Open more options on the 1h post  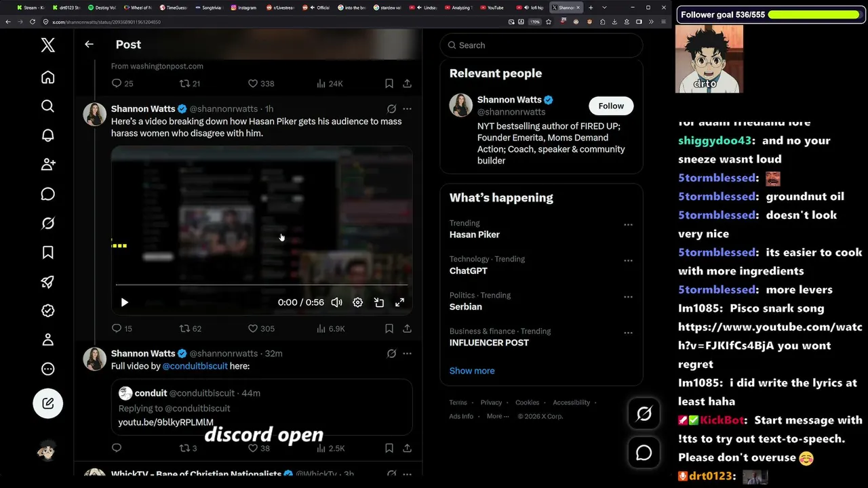point(407,108)
